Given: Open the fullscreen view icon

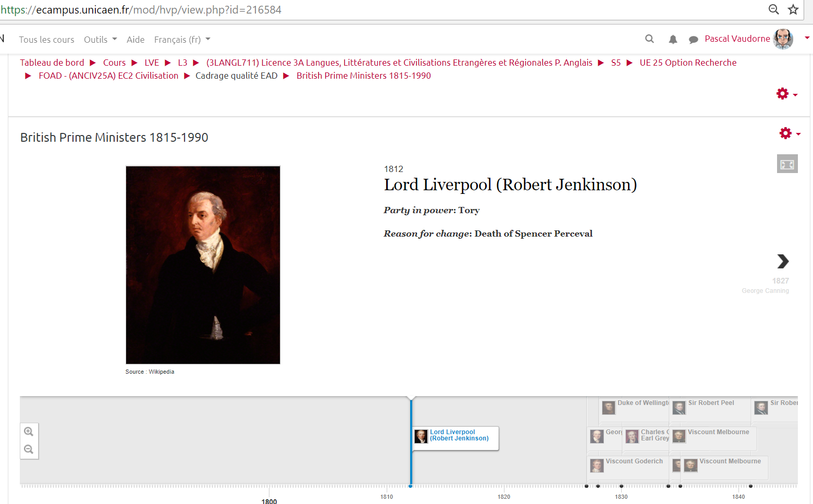Looking at the screenshot, I should (x=787, y=164).
